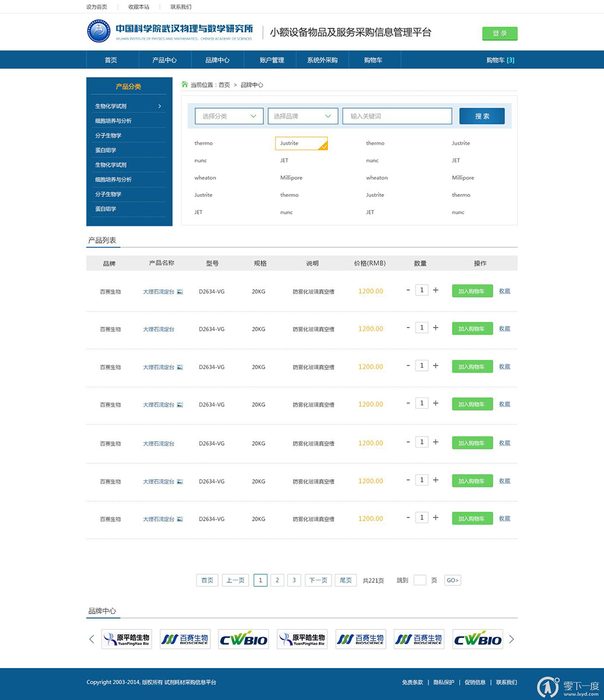Click 隐私保护 in the footer
The width and height of the screenshot is (604, 700).
tap(444, 682)
